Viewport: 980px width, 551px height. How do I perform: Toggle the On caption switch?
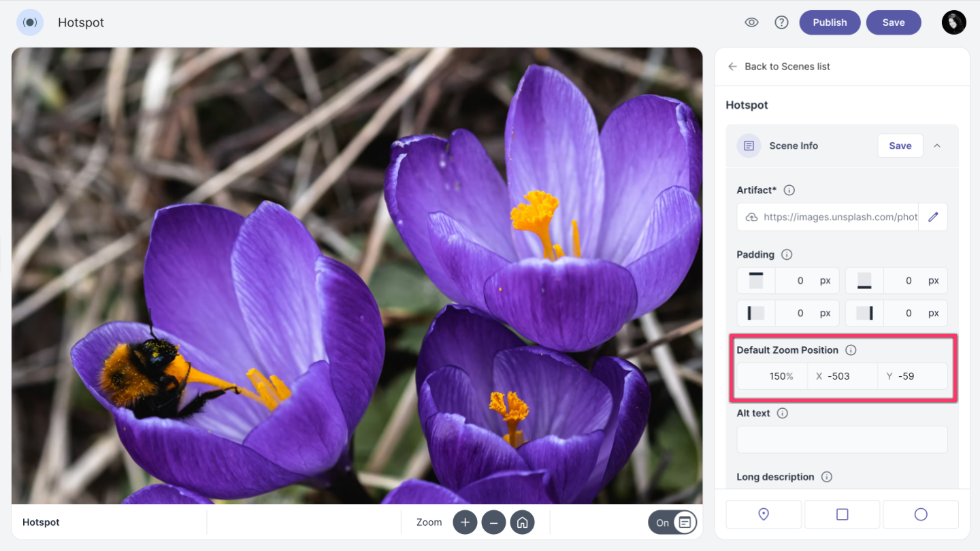pyautogui.click(x=672, y=522)
